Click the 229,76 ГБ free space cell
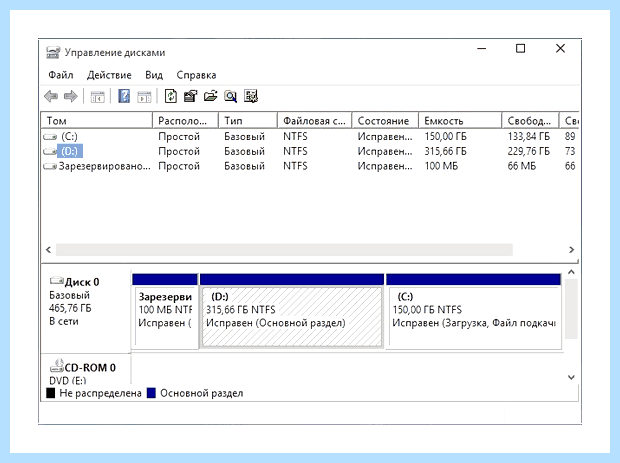This screenshot has height=463, width=620. pyautogui.click(x=529, y=151)
